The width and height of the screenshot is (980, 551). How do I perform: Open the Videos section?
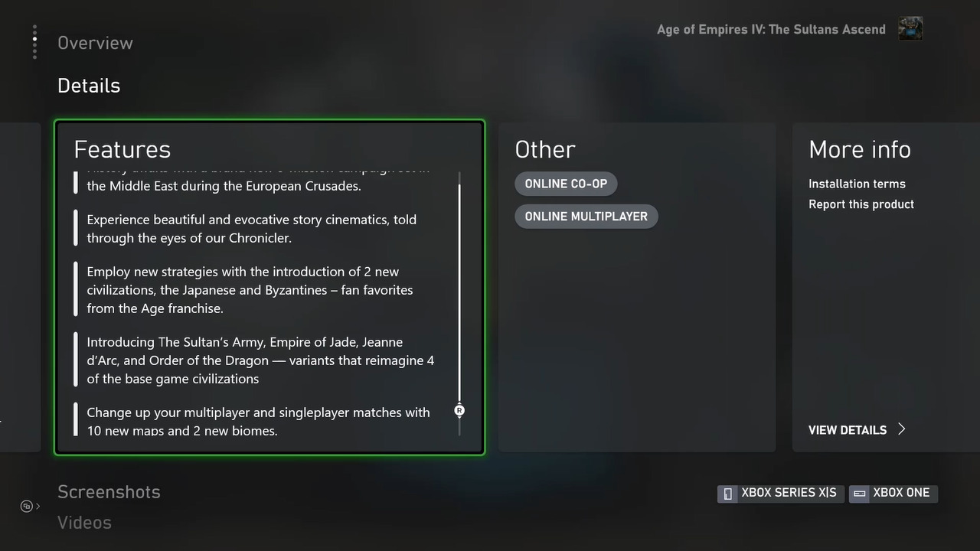pos(84,523)
